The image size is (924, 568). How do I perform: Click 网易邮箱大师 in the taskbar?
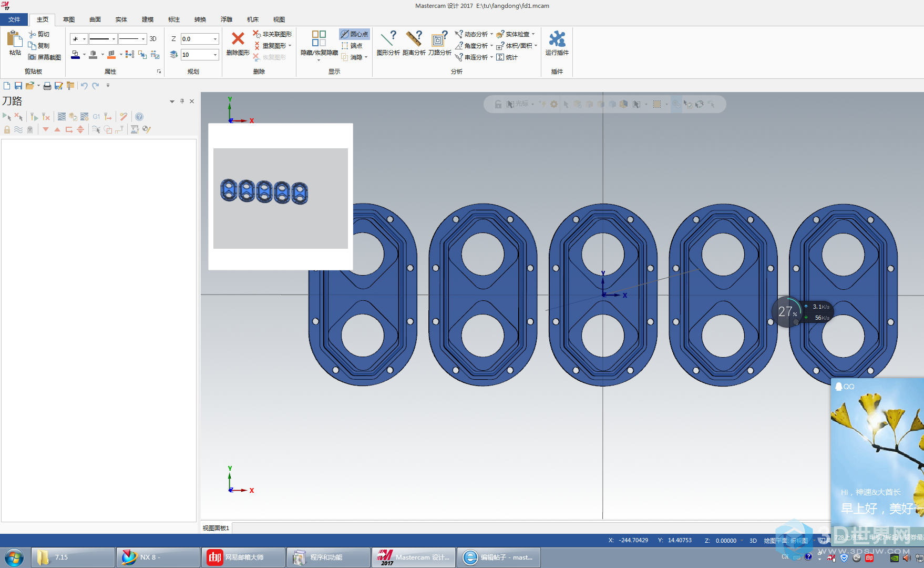pyautogui.click(x=243, y=557)
